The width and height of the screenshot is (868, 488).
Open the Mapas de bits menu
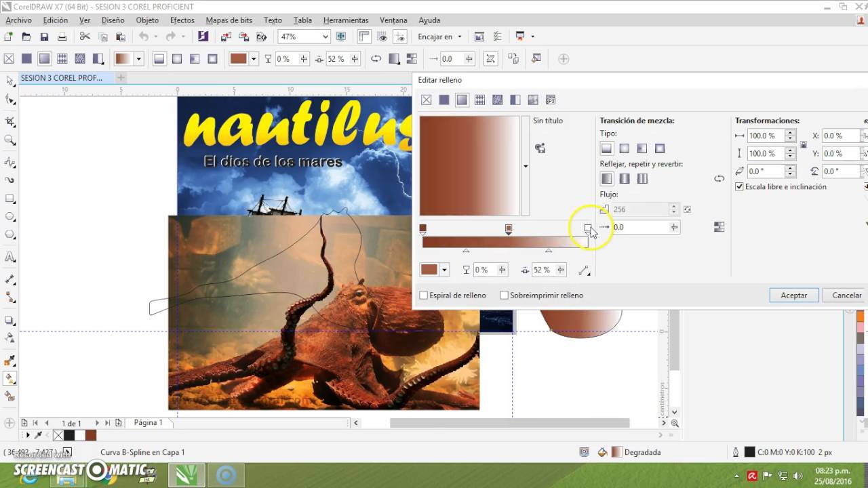(x=229, y=20)
